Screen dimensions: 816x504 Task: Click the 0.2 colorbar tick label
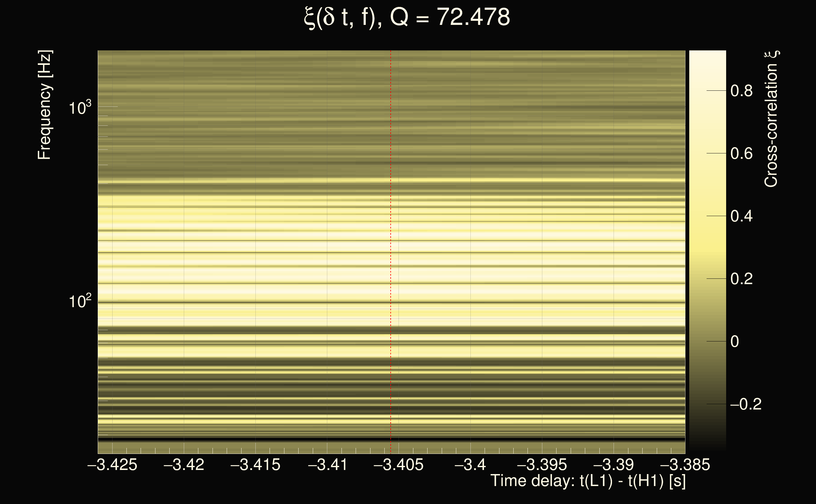741,279
